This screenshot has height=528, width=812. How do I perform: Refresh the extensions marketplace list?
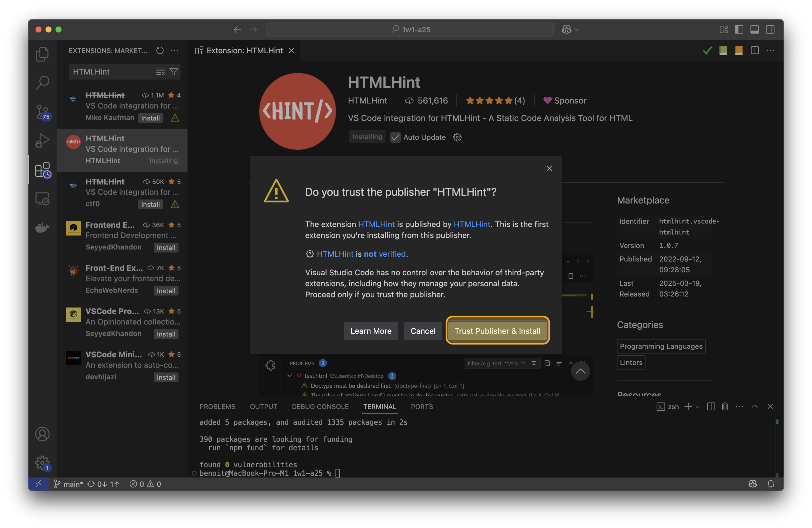pos(160,50)
